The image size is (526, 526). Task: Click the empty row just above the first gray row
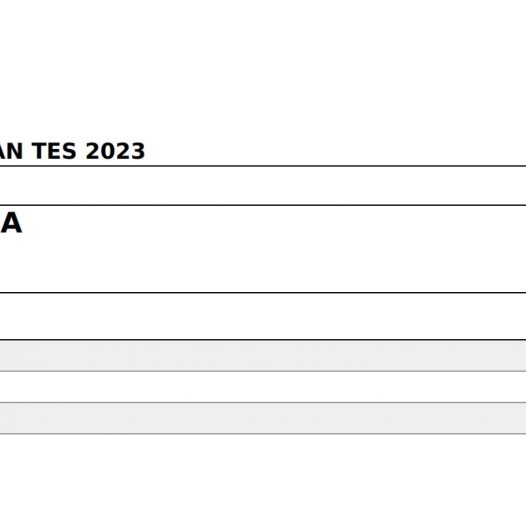[x=263, y=316]
